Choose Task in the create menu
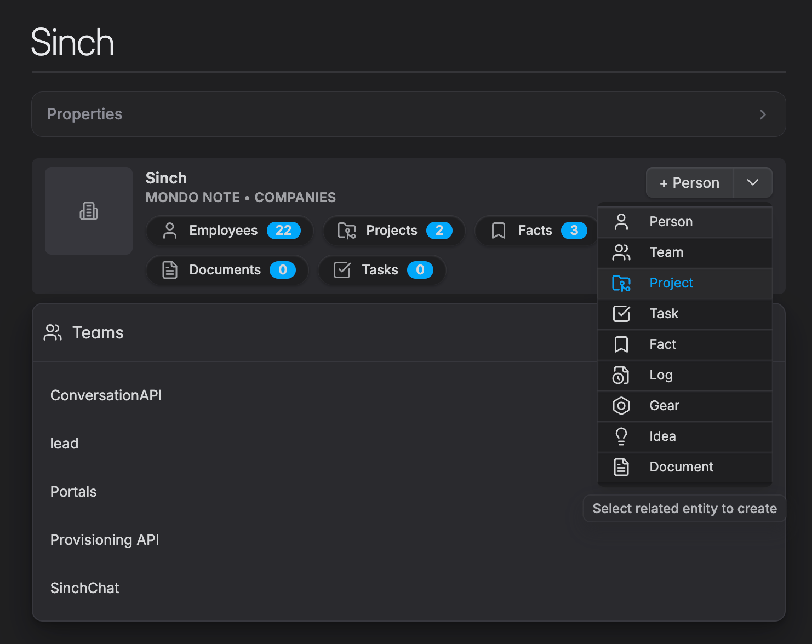This screenshot has height=644, width=812. [685, 314]
